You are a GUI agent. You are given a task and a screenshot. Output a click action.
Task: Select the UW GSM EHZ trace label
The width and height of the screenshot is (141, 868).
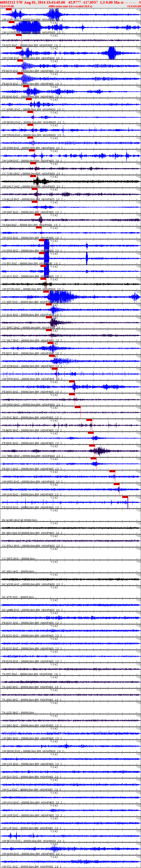click(32, 161)
